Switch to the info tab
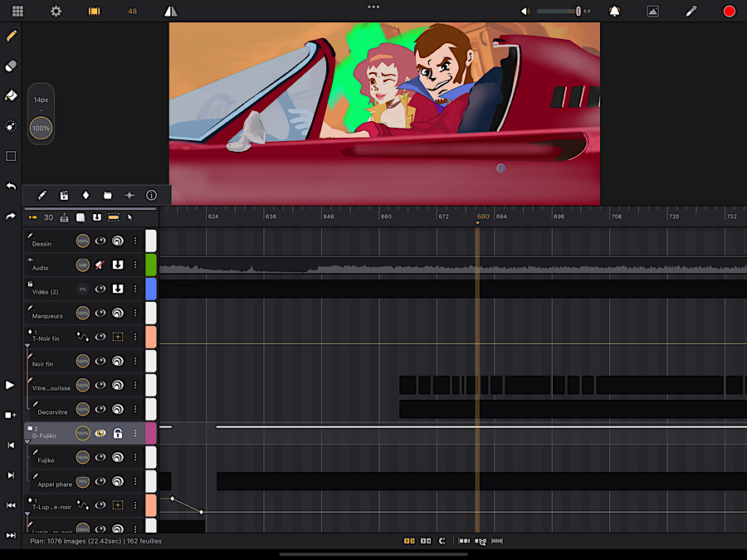Screen dimensions: 747x560 pyautogui.click(x=152, y=195)
